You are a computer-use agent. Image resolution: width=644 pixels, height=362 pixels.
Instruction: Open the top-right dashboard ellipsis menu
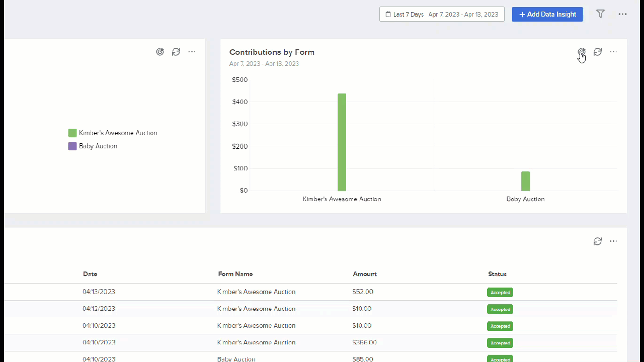tap(623, 14)
